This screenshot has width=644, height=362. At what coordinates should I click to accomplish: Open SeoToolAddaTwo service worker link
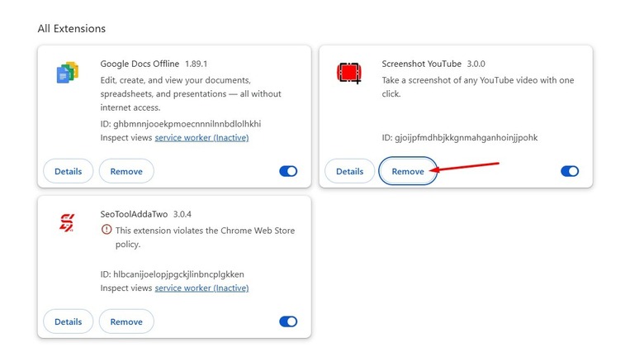tap(201, 288)
